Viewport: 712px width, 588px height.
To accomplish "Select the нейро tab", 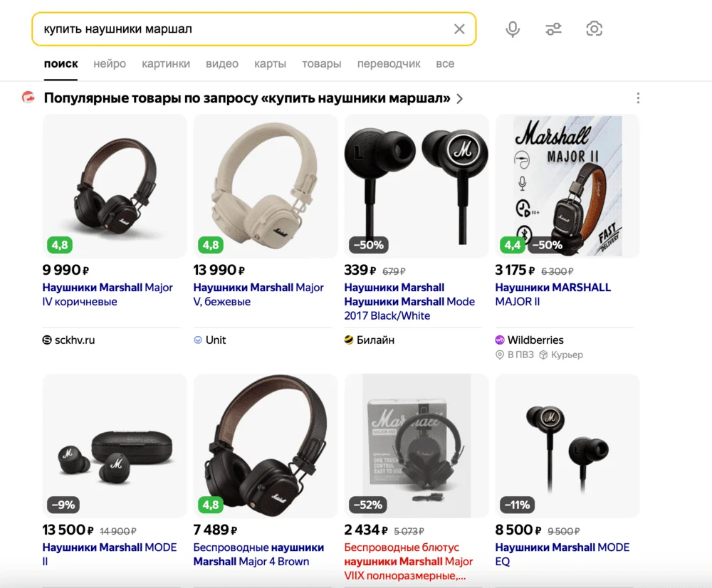I will (x=110, y=64).
